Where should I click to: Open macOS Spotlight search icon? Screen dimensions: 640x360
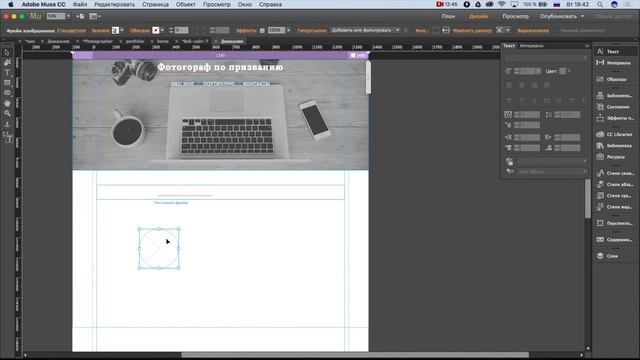tap(600, 4)
